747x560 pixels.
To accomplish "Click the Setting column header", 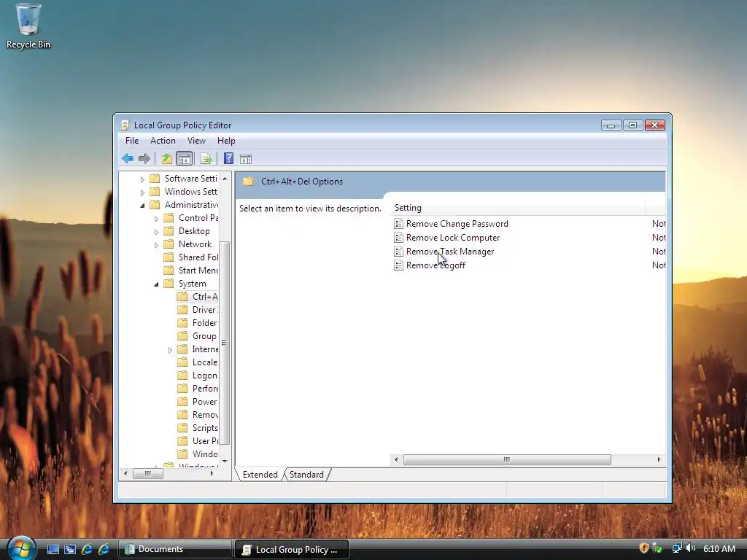I will tap(518, 208).
